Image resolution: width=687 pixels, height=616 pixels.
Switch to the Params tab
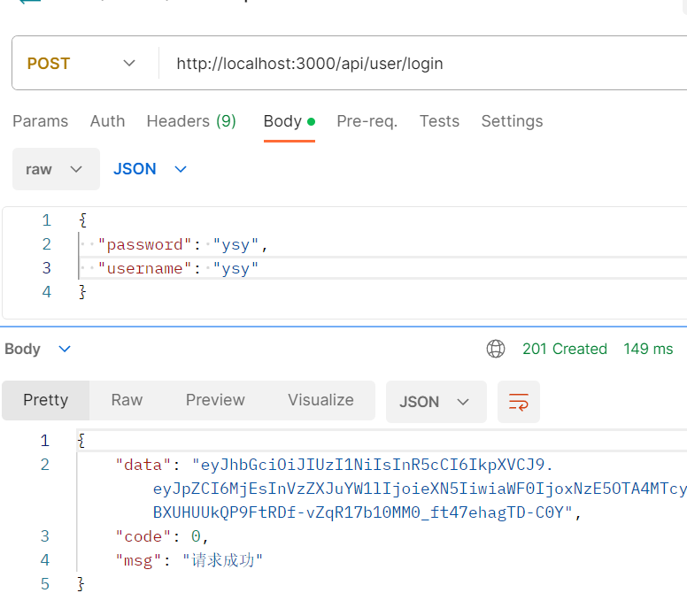(41, 121)
